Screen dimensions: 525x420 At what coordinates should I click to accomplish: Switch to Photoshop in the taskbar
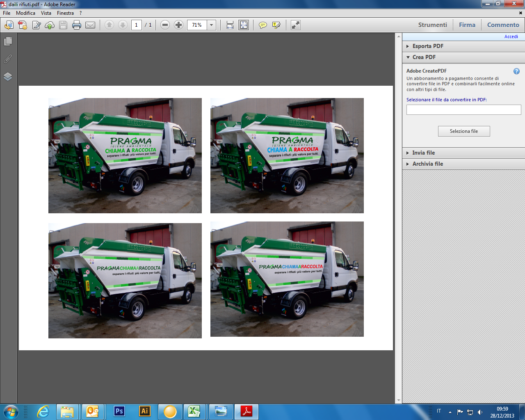tap(119, 411)
